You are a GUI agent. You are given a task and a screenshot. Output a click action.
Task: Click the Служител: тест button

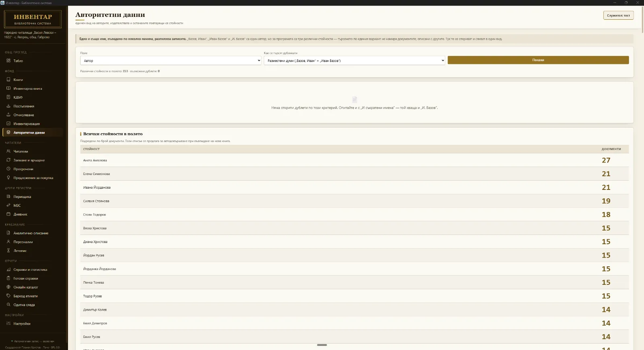click(618, 15)
